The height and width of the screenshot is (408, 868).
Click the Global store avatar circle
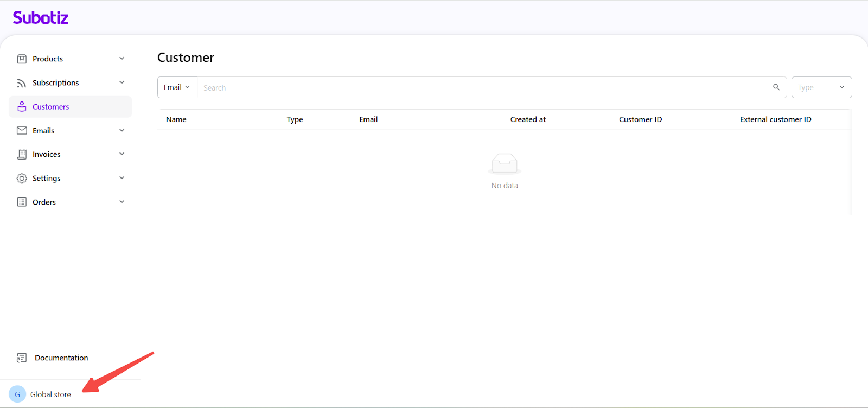[x=17, y=394]
